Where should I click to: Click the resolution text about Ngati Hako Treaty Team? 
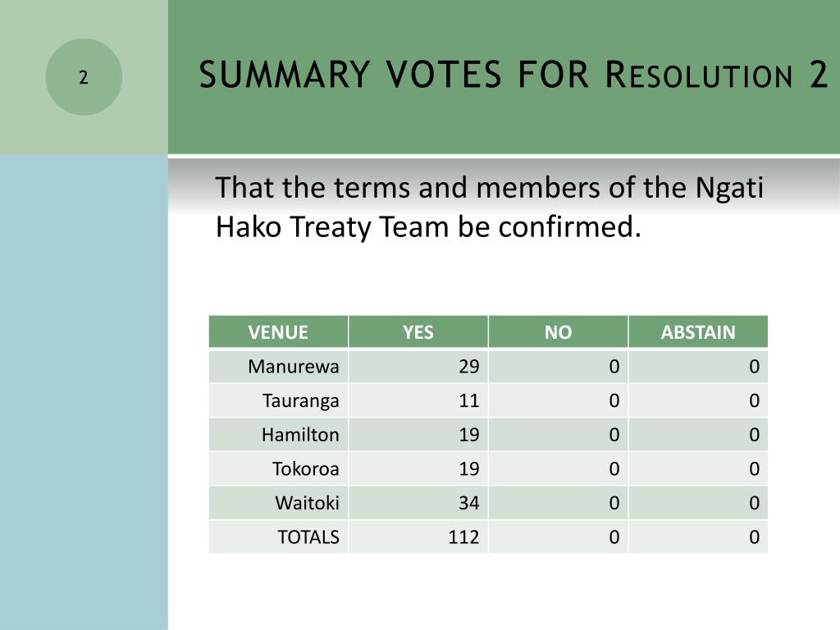pyautogui.click(x=489, y=207)
